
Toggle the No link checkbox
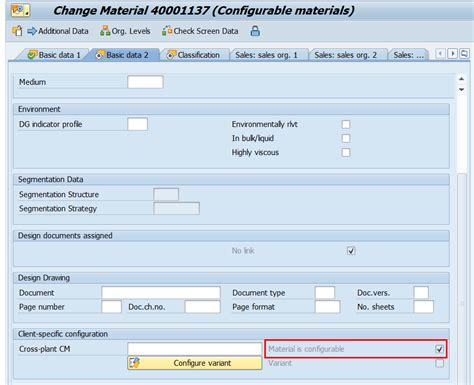[351, 251]
